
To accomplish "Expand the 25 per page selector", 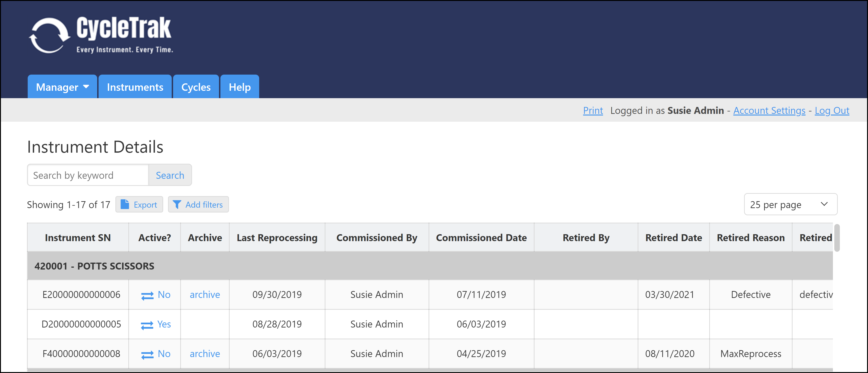I will pyautogui.click(x=790, y=204).
